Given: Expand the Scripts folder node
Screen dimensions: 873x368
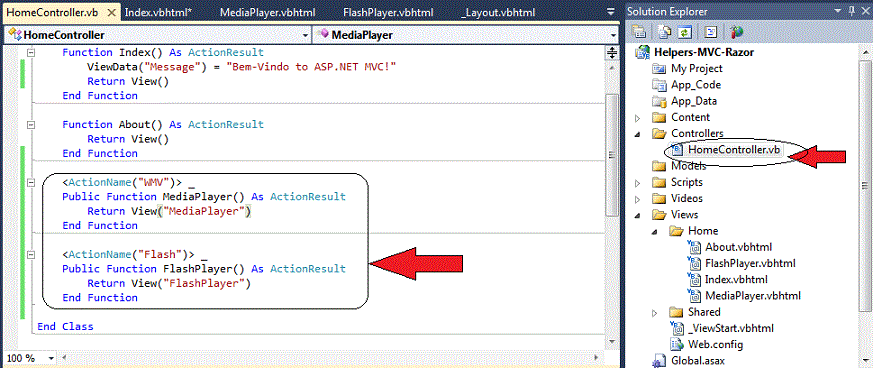Looking at the screenshot, I should (638, 183).
